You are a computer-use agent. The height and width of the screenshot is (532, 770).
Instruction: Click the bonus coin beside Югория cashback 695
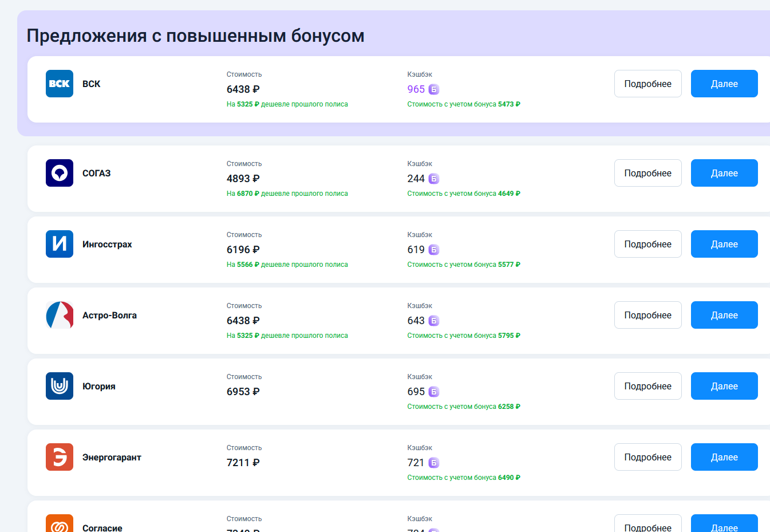point(434,392)
